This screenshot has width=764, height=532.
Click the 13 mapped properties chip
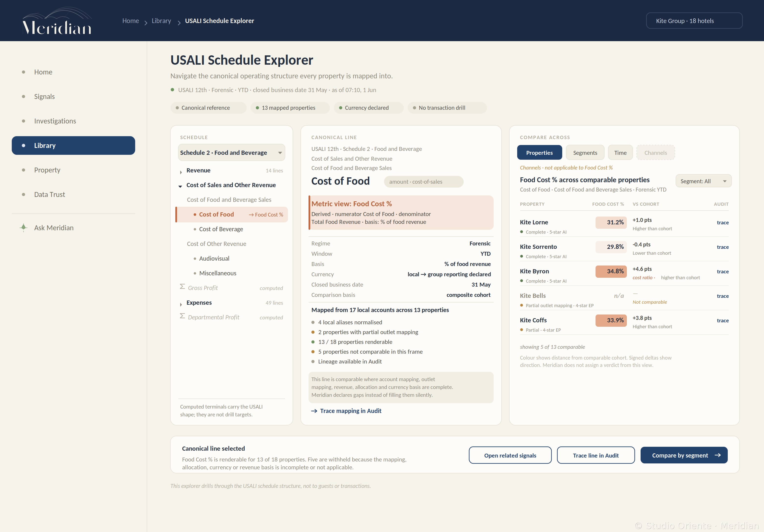click(x=290, y=108)
